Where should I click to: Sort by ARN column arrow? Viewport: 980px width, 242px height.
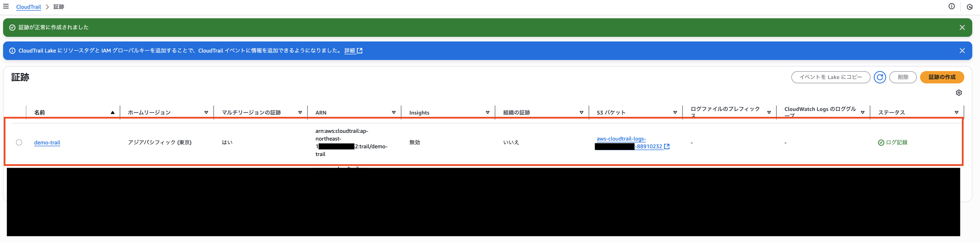point(394,113)
